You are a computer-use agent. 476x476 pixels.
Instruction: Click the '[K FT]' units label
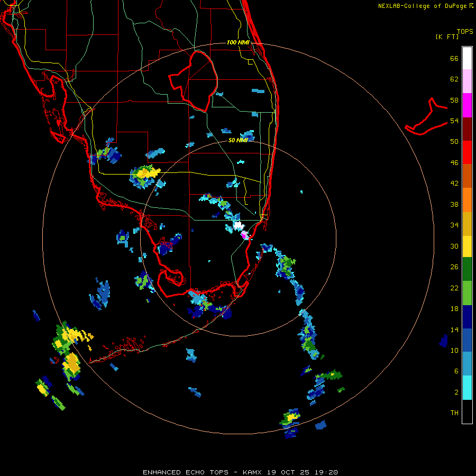click(x=447, y=36)
